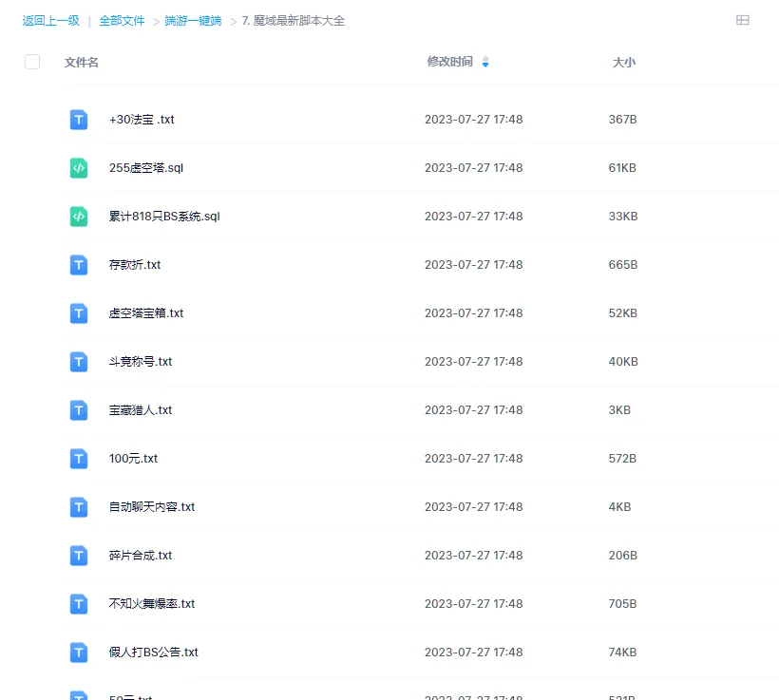Open file +30法宝 .txt
This screenshot has width=779, height=700.
142,120
